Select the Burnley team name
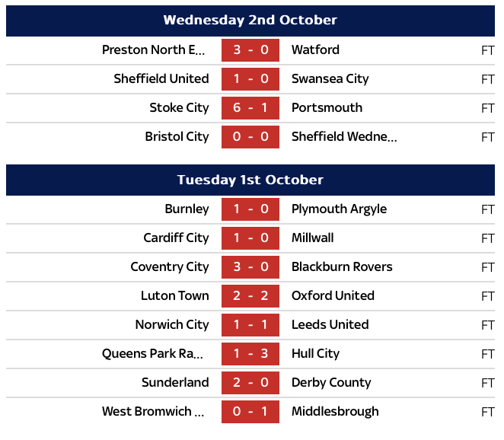This screenshot has width=504, height=440. tap(187, 209)
